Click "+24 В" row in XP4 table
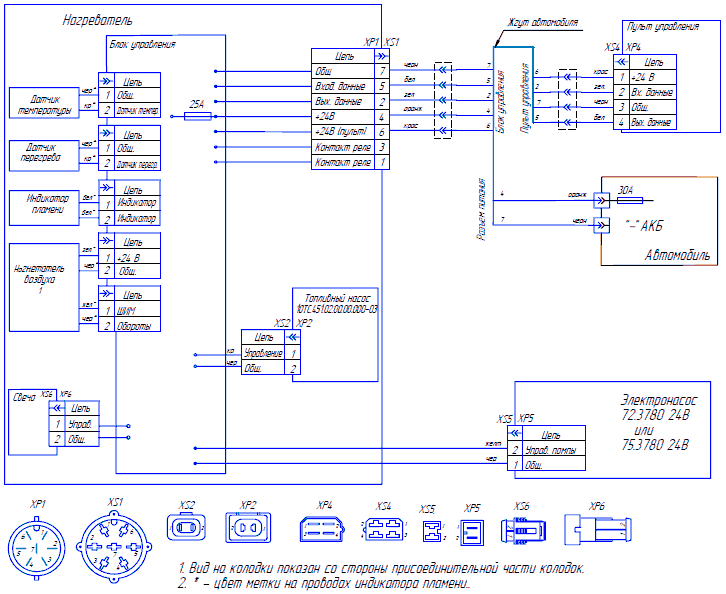 tap(645, 77)
